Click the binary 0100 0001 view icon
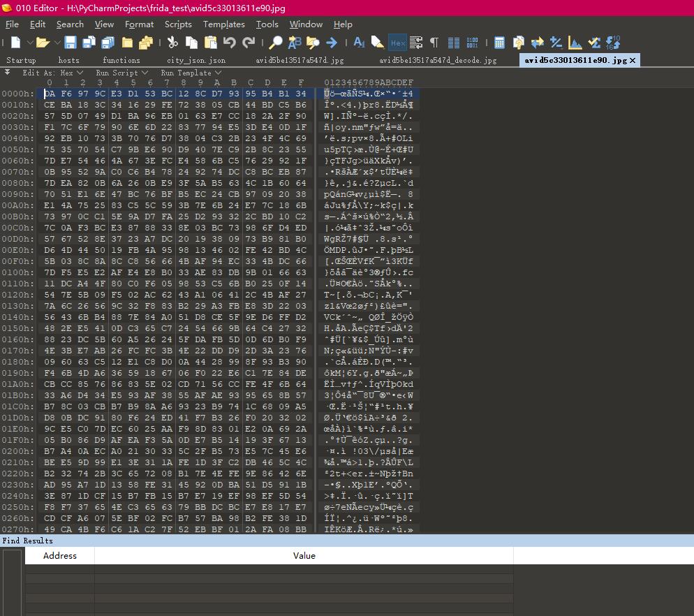The height and width of the screenshot is (616, 694). (x=472, y=43)
